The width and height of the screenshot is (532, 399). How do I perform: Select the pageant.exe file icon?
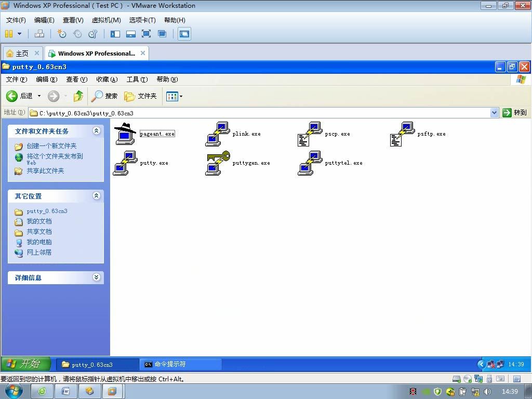125,134
